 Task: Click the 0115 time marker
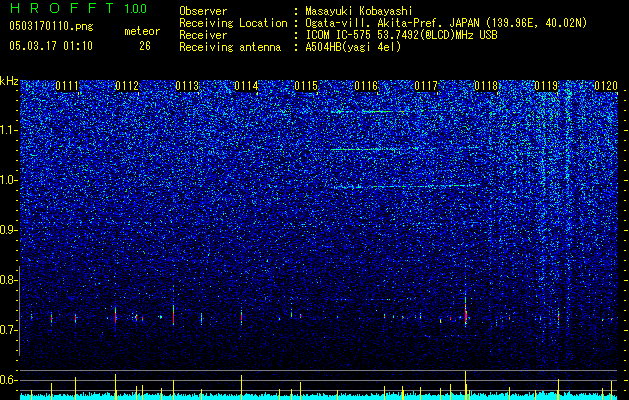[x=306, y=86]
